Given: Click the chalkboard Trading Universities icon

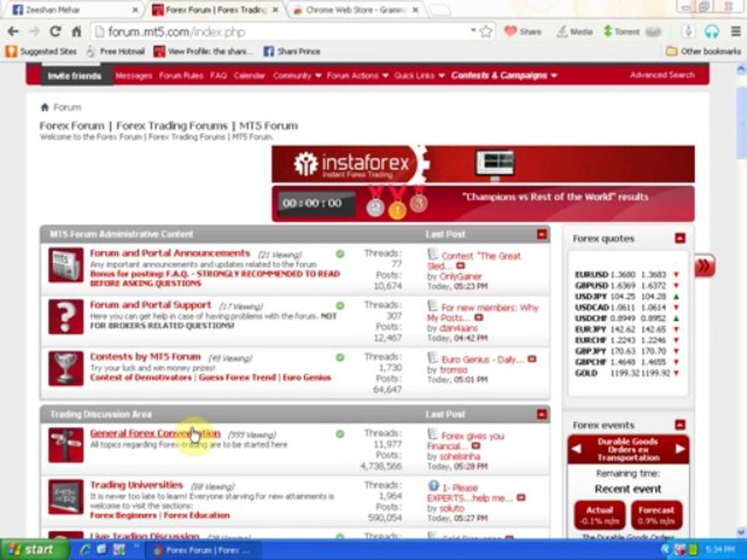Looking at the screenshot, I should [65, 497].
